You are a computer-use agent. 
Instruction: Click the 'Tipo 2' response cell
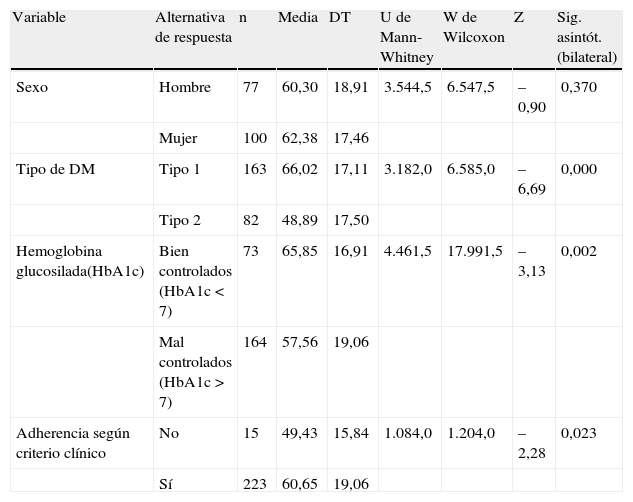(x=180, y=220)
